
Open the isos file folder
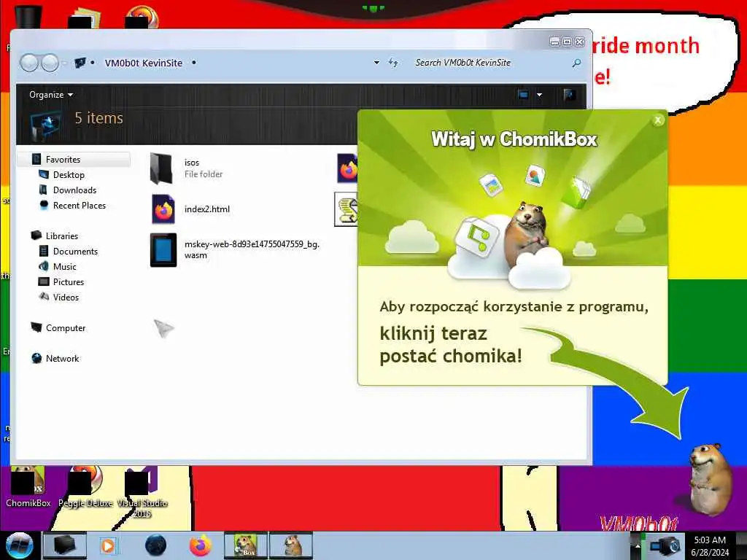pyautogui.click(x=161, y=168)
